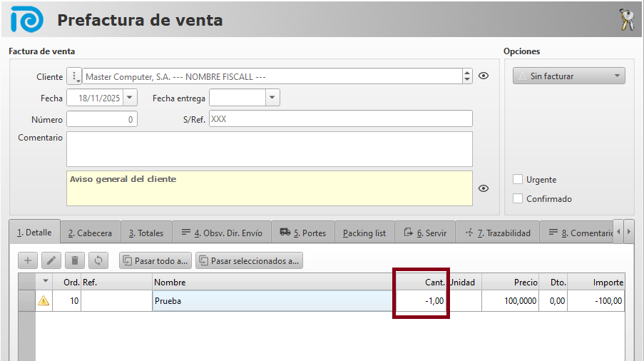Click the warning triangle on Prueba row
The height and width of the screenshot is (361, 644).
tap(44, 301)
